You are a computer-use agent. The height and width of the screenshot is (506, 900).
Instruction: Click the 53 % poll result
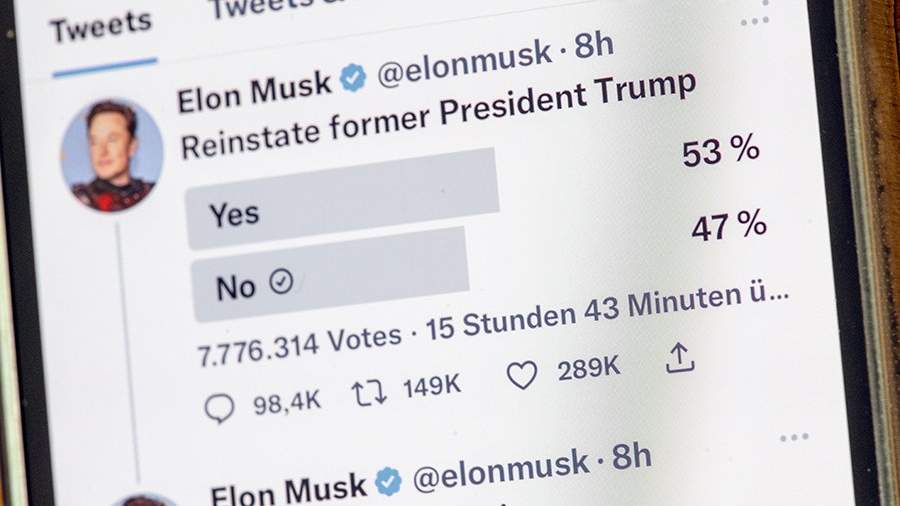721,152
